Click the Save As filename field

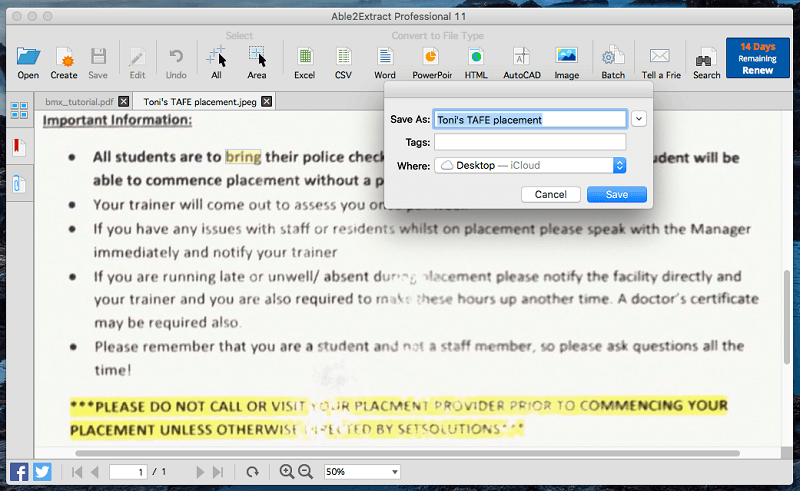tap(530, 119)
